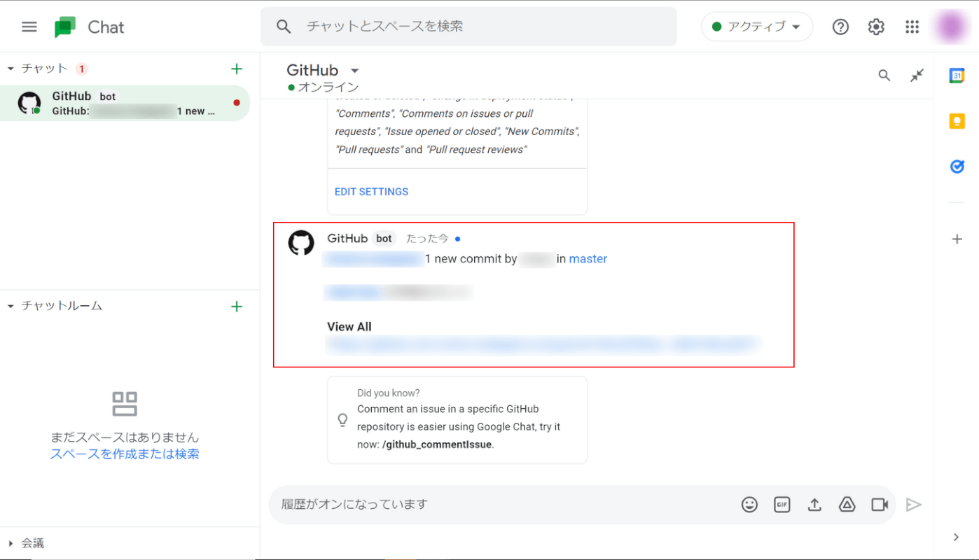Start a new chat with plus icon
The image size is (979, 560).
coord(237,69)
